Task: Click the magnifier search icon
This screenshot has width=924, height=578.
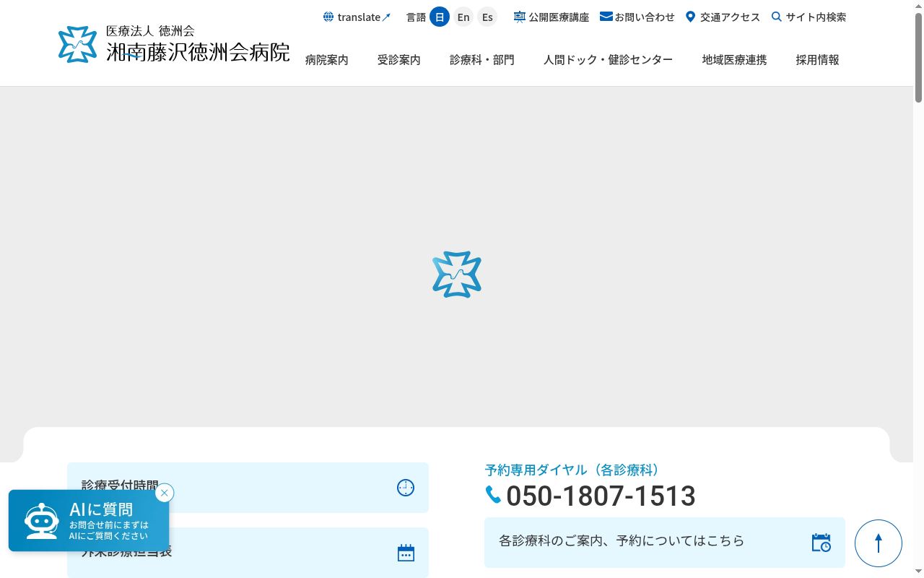Action: [x=777, y=17]
